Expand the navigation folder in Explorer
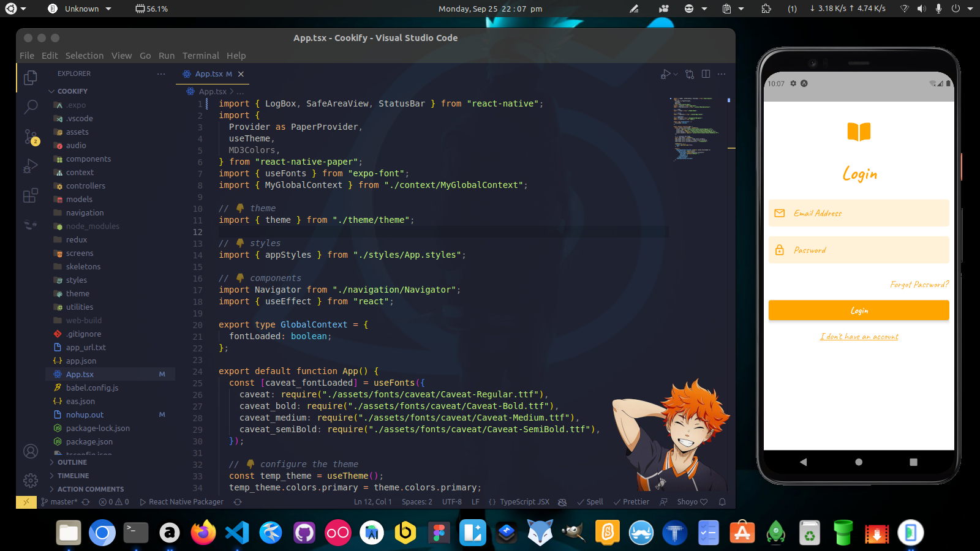980x551 pixels. (x=85, y=213)
